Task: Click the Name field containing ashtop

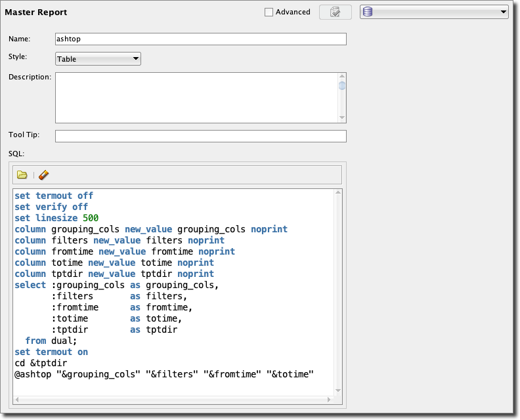Action: click(201, 39)
